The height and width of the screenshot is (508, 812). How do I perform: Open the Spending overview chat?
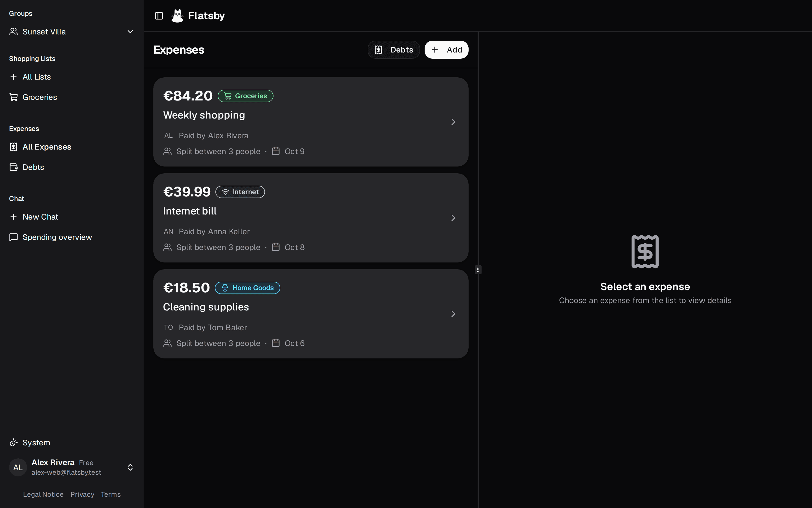click(x=72, y=237)
